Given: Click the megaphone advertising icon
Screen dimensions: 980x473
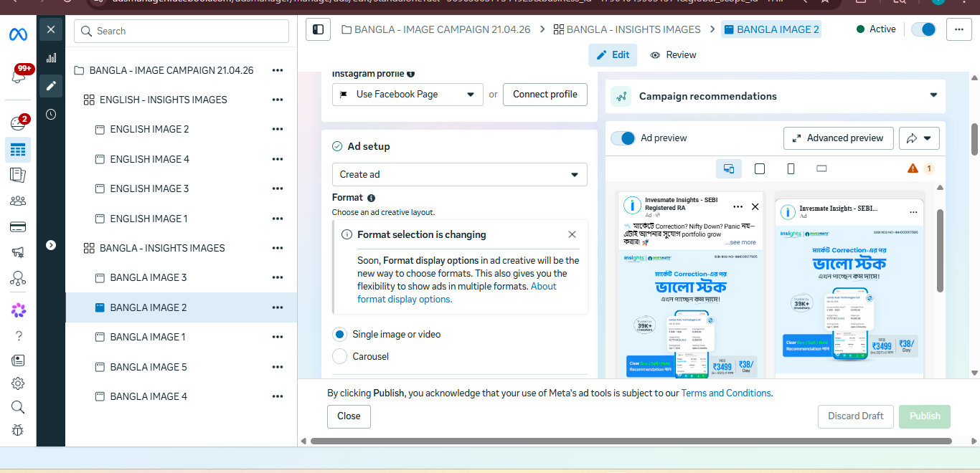Looking at the screenshot, I should (x=18, y=252).
